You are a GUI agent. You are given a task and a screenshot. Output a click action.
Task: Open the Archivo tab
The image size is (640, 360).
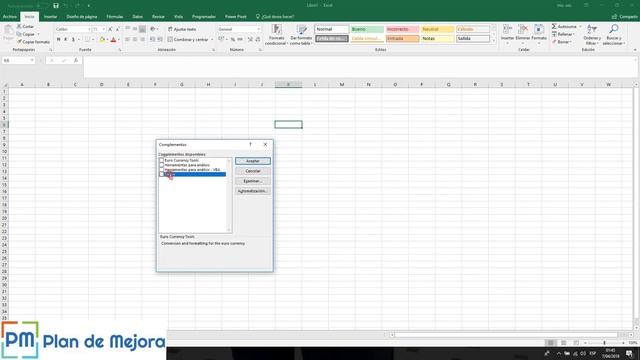pos(10,17)
